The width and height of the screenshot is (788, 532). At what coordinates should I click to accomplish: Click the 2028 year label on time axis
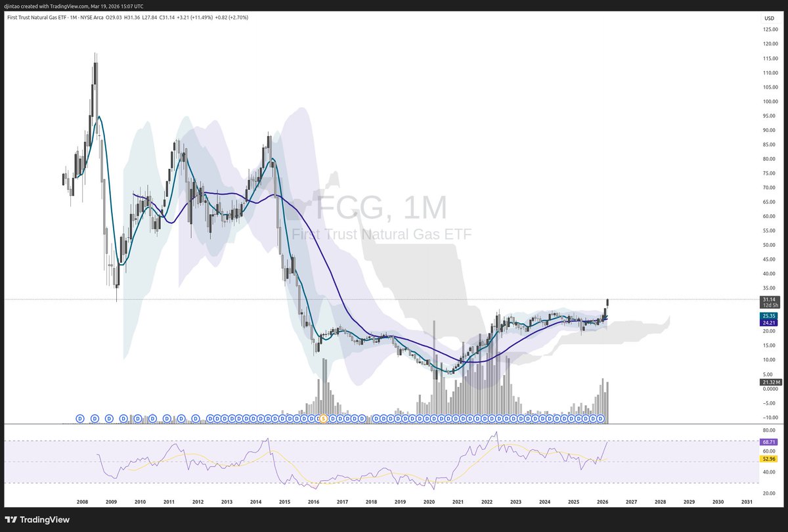(660, 501)
